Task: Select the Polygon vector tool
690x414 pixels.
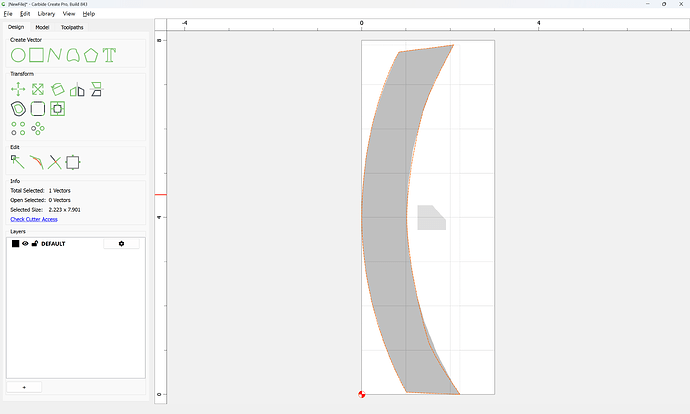Action: tap(91, 55)
